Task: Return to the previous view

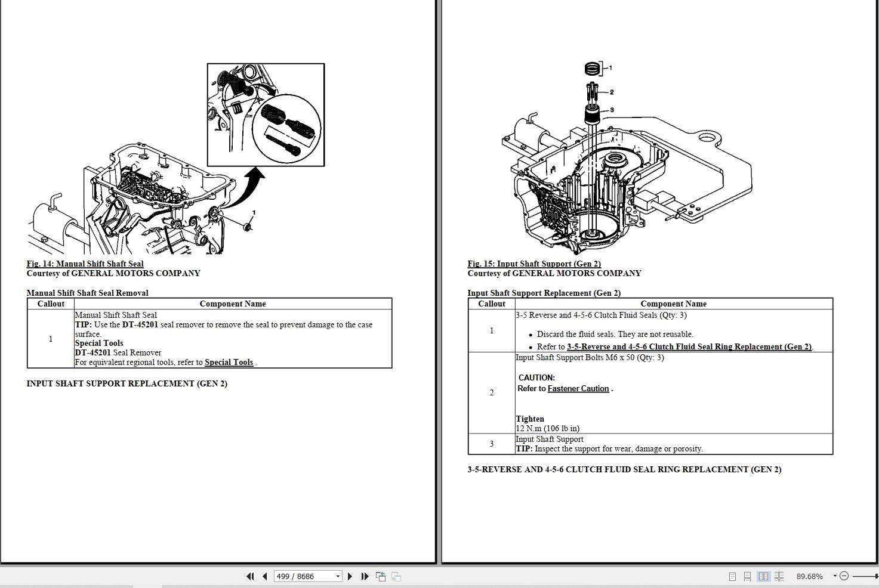Action: 381,576
